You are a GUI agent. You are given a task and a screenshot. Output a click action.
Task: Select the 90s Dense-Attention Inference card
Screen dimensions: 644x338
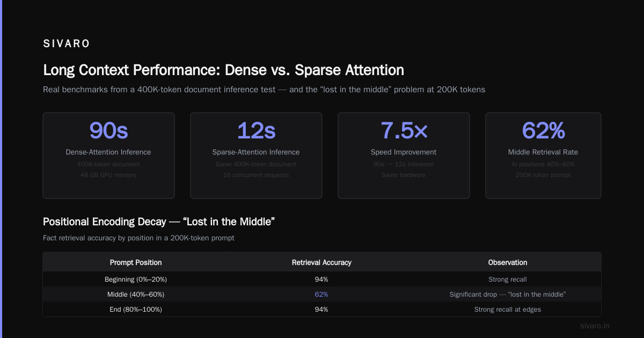(x=108, y=156)
